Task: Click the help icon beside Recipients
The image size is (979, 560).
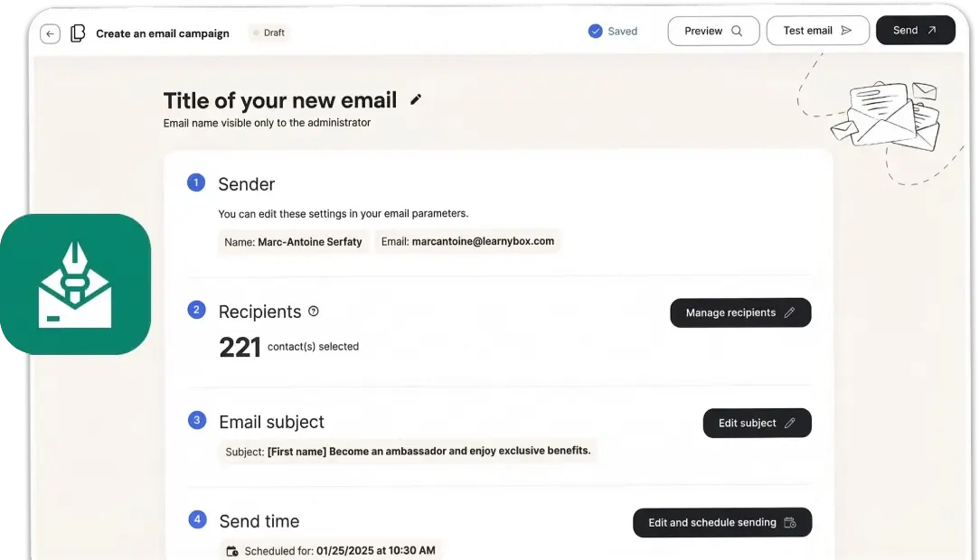Action: point(313,310)
